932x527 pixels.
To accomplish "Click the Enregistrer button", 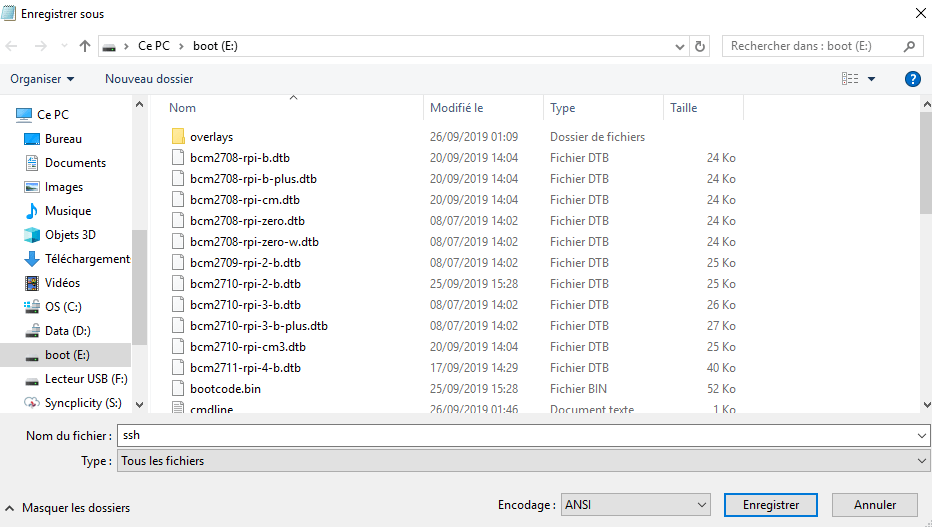I will pyautogui.click(x=771, y=505).
